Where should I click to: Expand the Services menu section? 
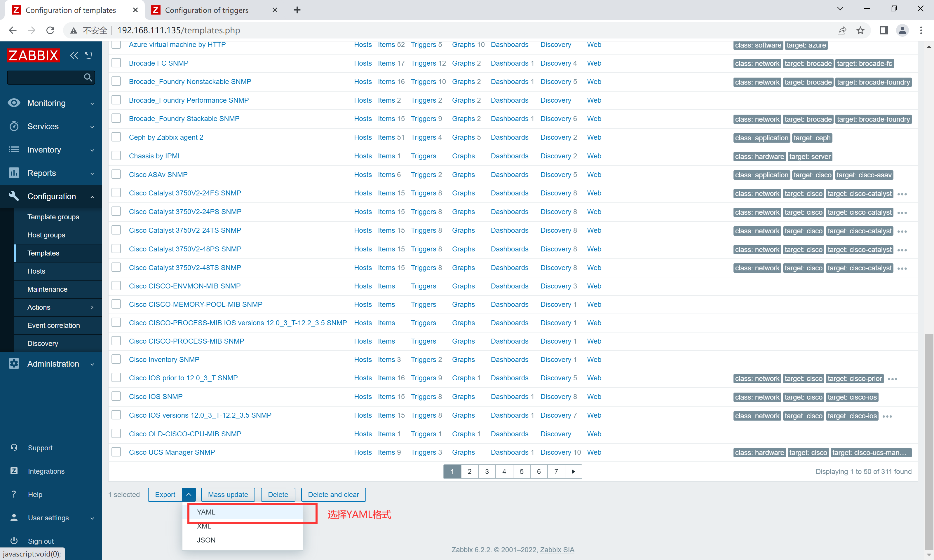tap(92, 127)
